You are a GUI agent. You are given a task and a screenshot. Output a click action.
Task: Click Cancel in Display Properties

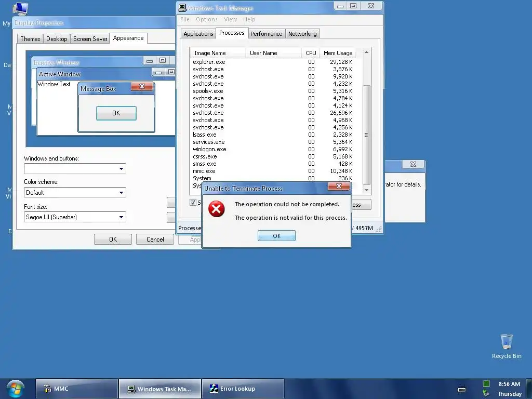[155, 239]
